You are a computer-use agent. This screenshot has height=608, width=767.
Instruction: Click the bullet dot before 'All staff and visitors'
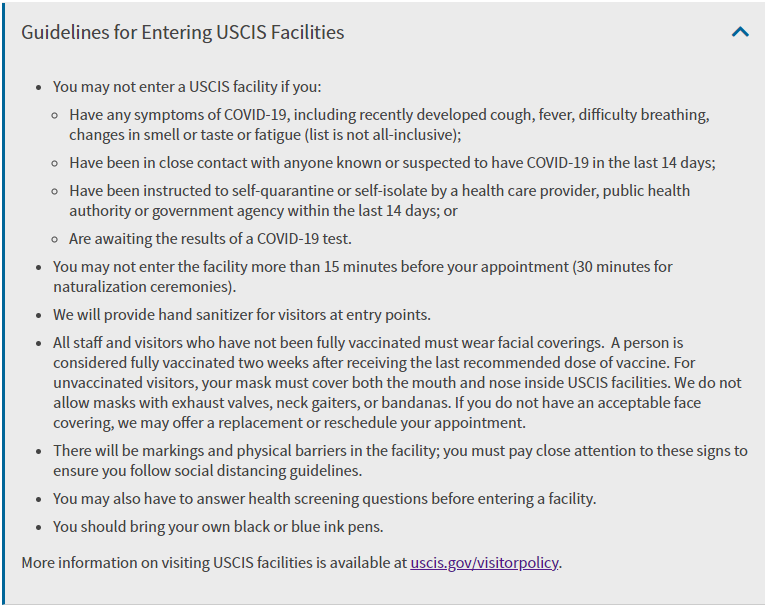coord(39,343)
